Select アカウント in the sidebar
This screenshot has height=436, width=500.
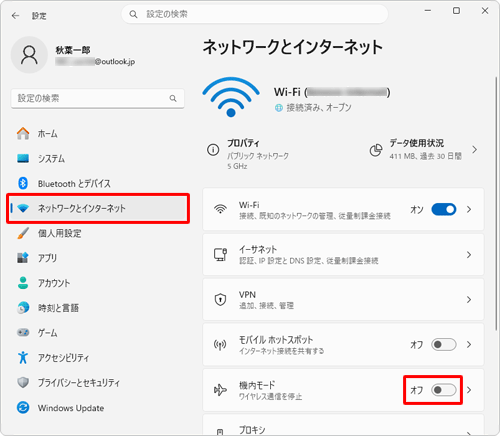pos(97,283)
